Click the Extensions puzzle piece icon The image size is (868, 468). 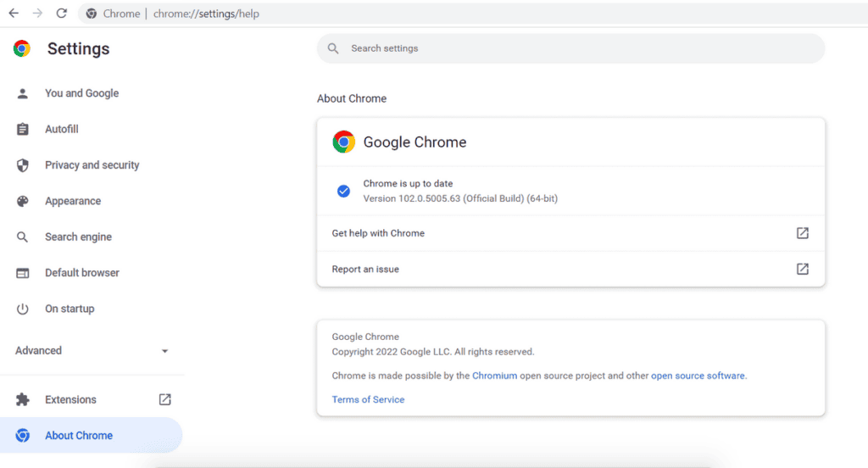pyautogui.click(x=22, y=400)
